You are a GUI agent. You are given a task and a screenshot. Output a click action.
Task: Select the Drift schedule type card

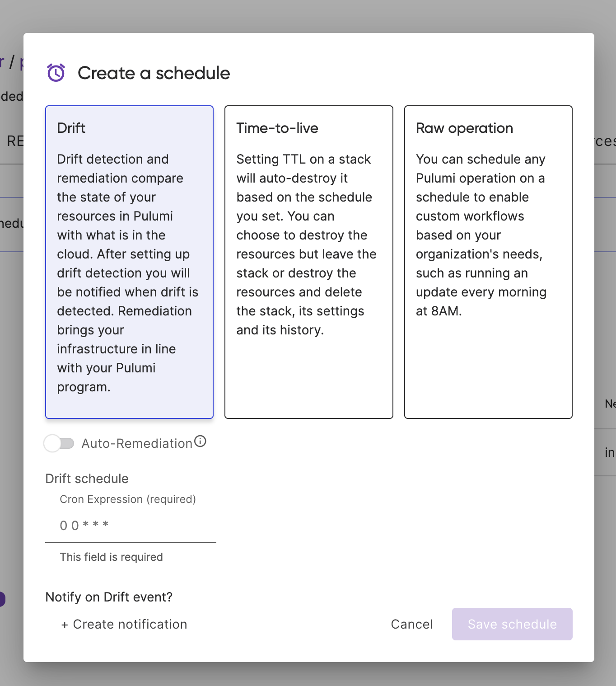click(x=129, y=262)
